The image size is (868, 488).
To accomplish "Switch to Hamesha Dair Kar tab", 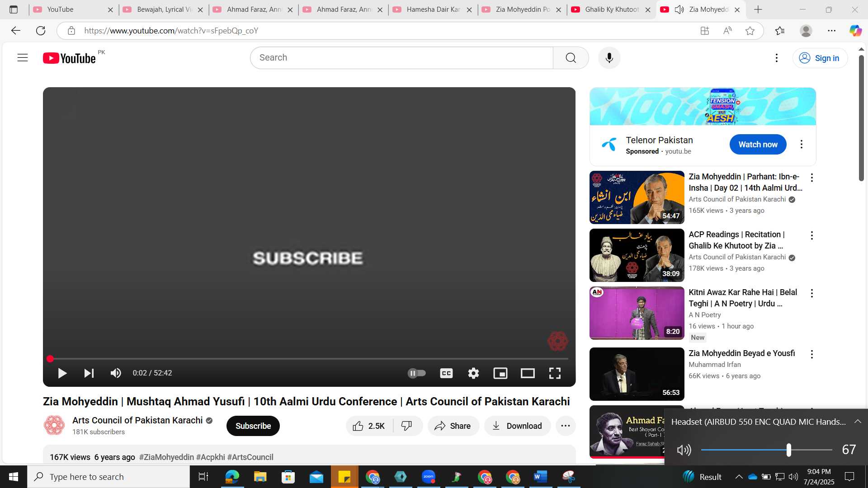I will tap(433, 9).
